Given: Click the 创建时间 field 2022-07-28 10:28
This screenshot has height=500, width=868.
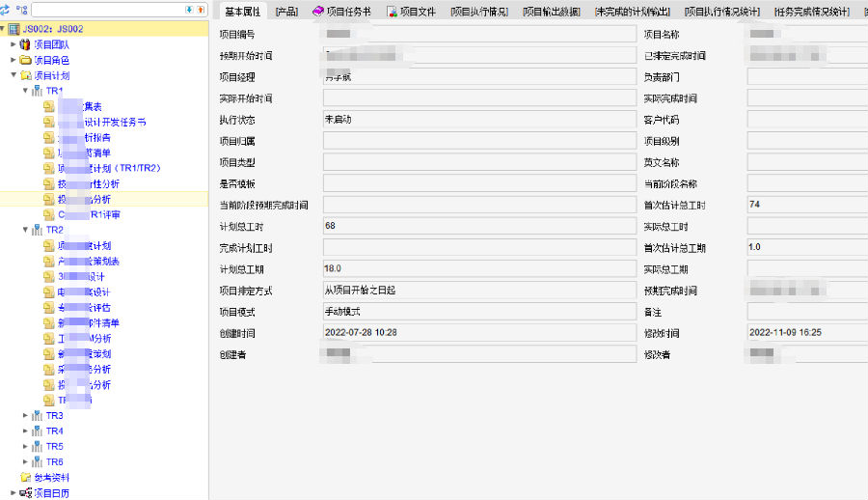Looking at the screenshot, I should coord(479,333).
